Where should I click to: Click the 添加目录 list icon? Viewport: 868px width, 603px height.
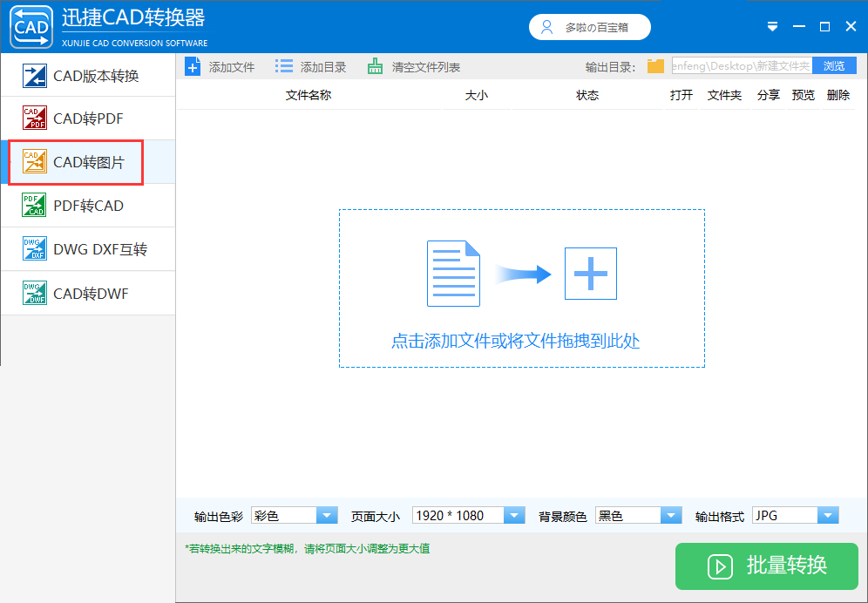click(284, 67)
